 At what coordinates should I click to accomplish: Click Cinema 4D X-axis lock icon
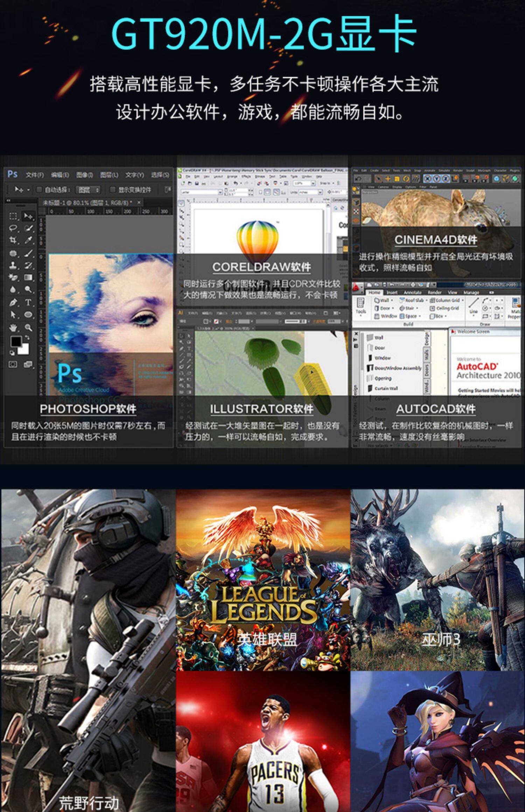coord(427,179)
